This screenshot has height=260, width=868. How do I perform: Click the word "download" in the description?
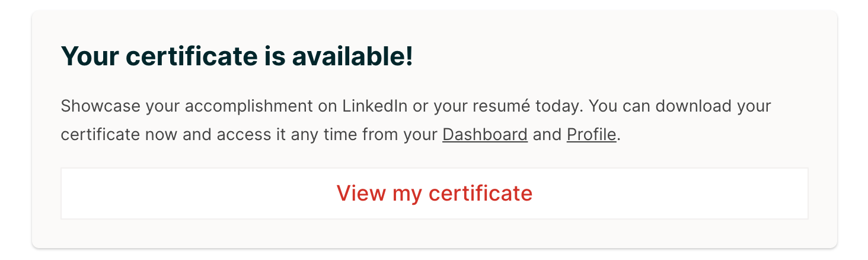(x=693, y=107)
